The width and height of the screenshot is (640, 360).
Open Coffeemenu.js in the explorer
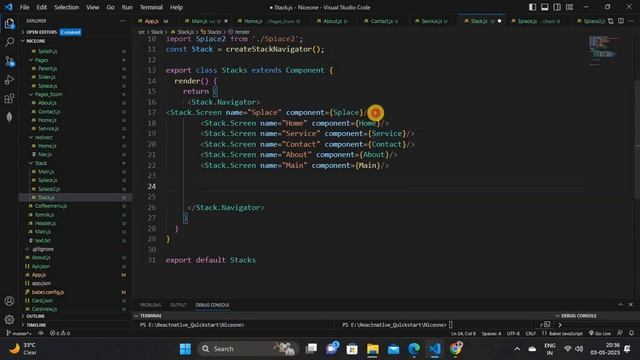click(x=50, y=206)
